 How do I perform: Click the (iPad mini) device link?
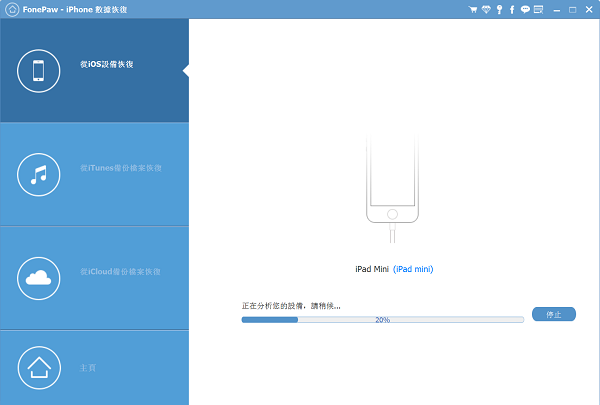(413, 269)
